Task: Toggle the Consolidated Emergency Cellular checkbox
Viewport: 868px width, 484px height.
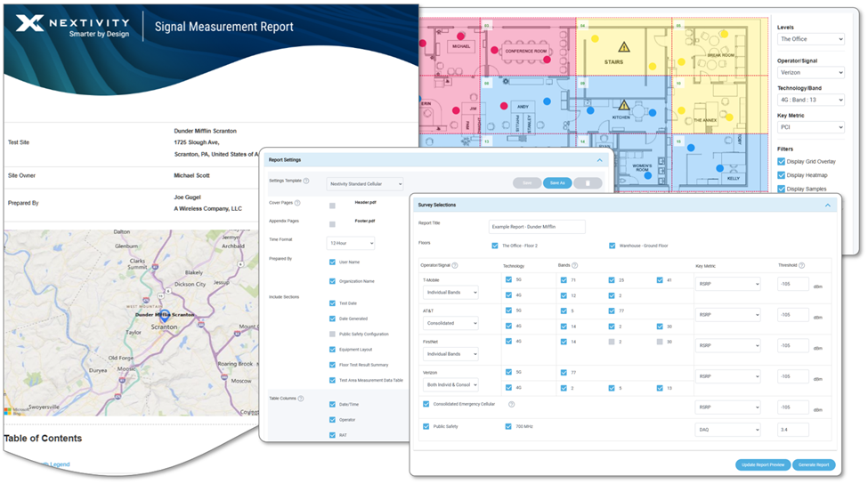Action: (x=426, y=404)
